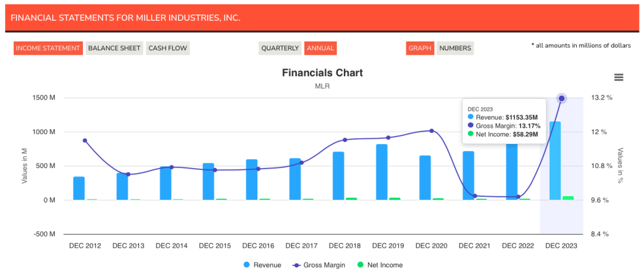This screenshot has width=644, height=273.
Task: Select the Quarterly period option
Action: [x=280, y=48]
